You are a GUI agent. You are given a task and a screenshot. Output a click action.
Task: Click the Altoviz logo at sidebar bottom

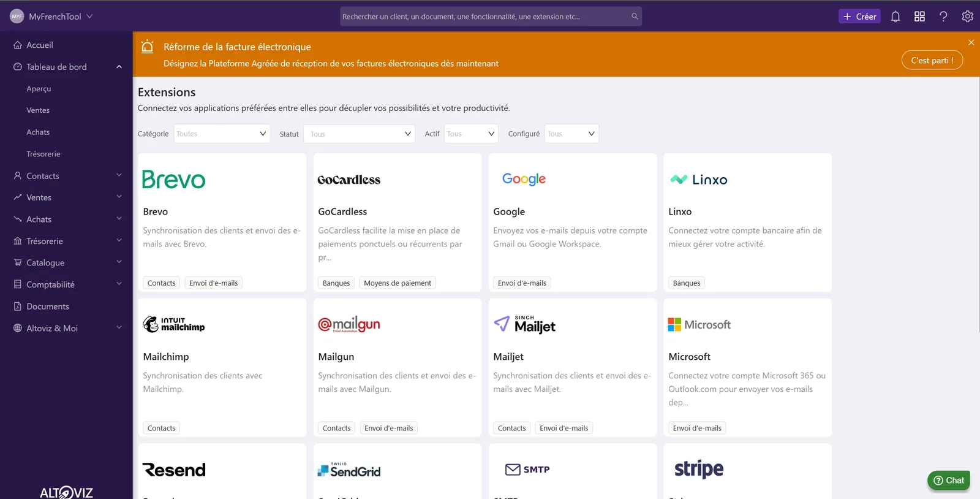[66, 492]
